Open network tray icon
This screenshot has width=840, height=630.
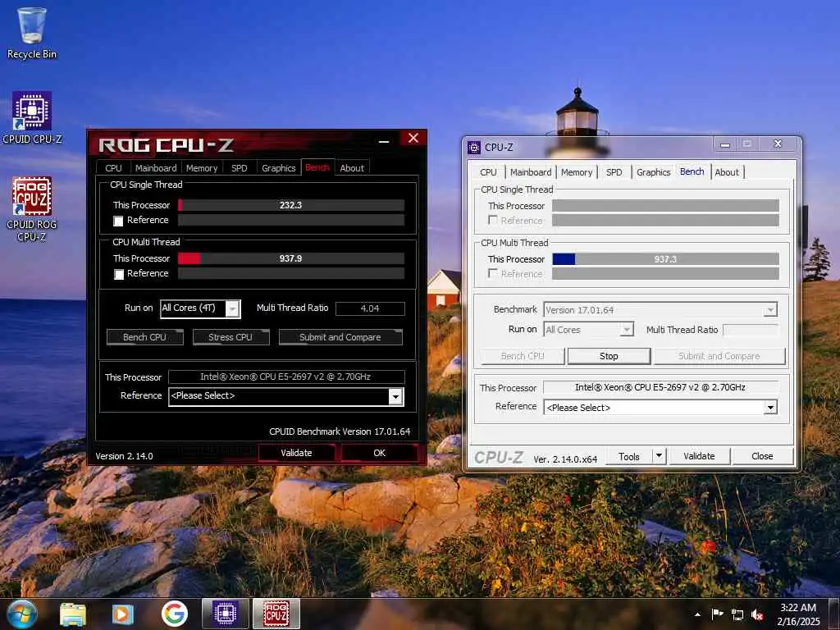(737, 614)
